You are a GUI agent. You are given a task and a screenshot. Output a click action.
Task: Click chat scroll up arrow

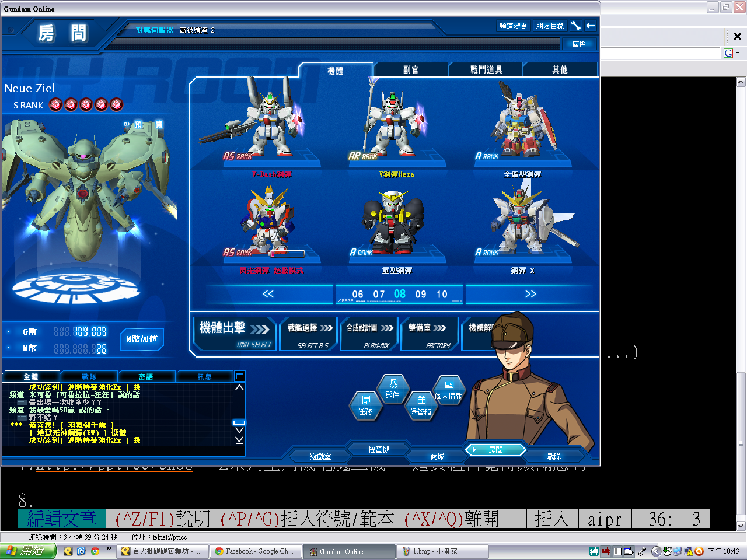pyautogui.click(x=239, y=387)
